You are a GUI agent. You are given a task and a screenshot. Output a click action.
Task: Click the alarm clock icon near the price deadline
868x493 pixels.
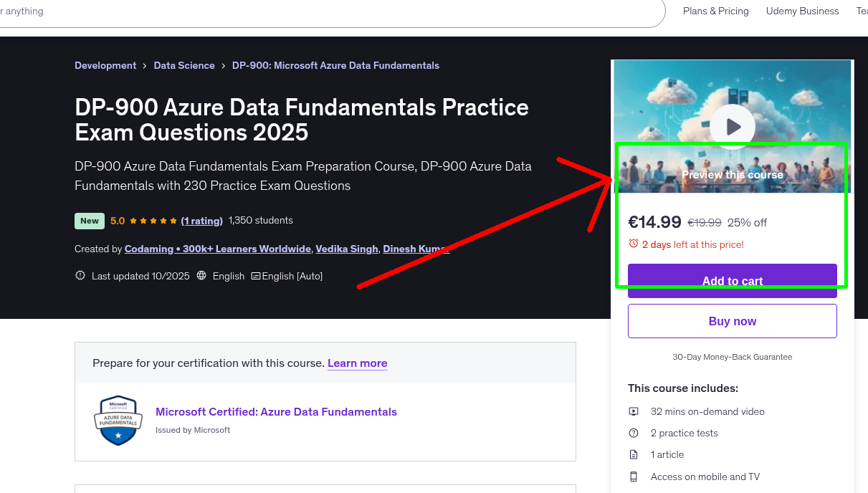click(634, 244)
